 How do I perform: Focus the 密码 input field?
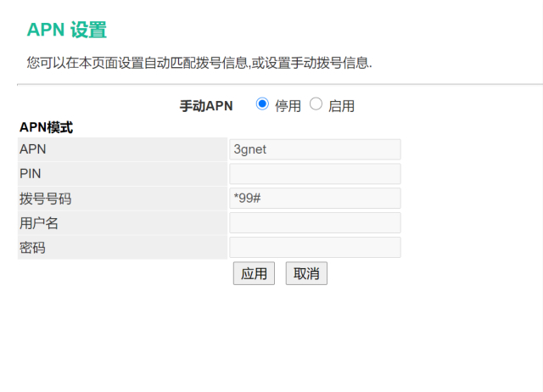click(x=315, y=248)
